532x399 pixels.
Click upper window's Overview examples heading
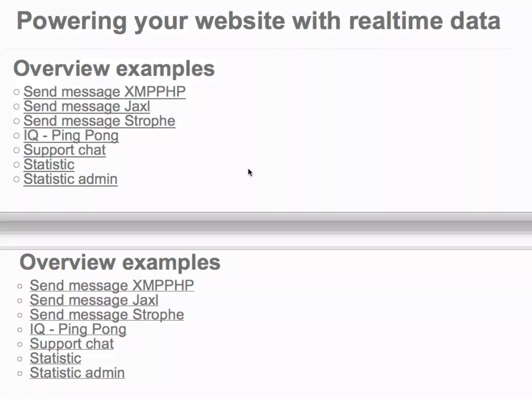[114, 69]
